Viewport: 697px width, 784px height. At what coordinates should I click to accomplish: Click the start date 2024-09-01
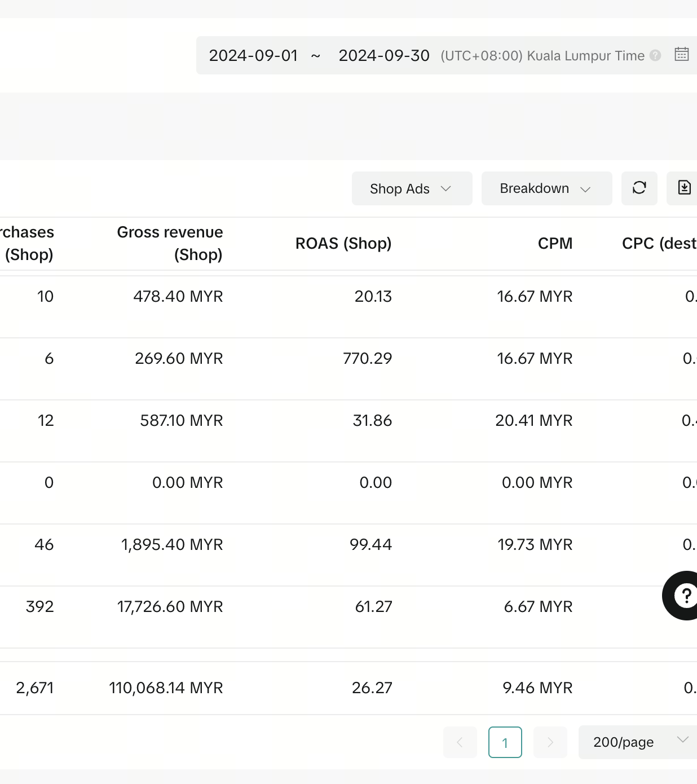coord(253,55)
